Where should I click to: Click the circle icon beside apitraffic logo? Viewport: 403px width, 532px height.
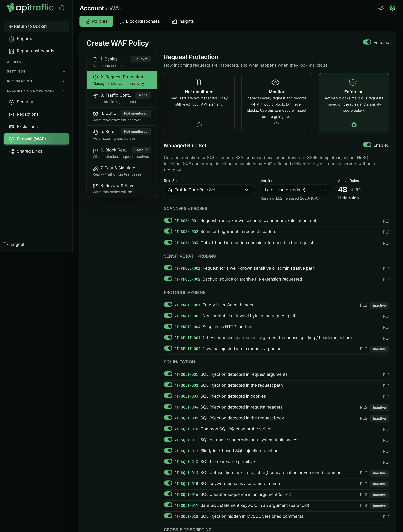coord(62,8)
